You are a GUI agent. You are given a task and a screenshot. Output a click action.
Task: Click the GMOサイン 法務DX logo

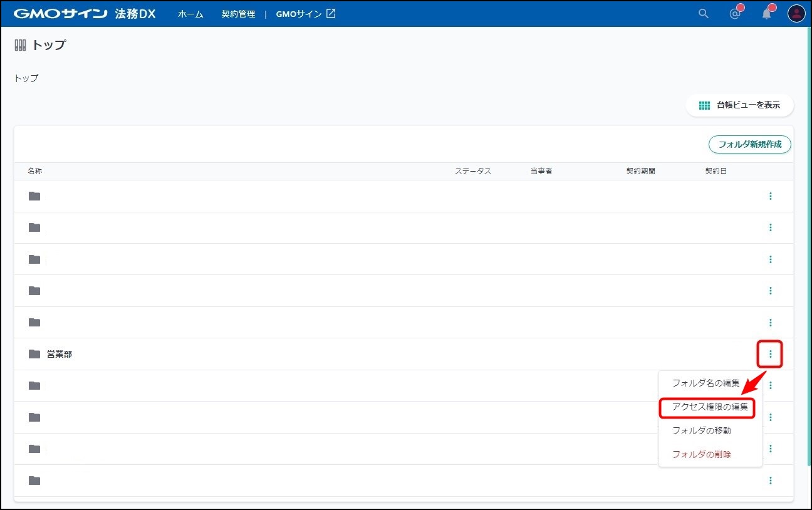85,14
